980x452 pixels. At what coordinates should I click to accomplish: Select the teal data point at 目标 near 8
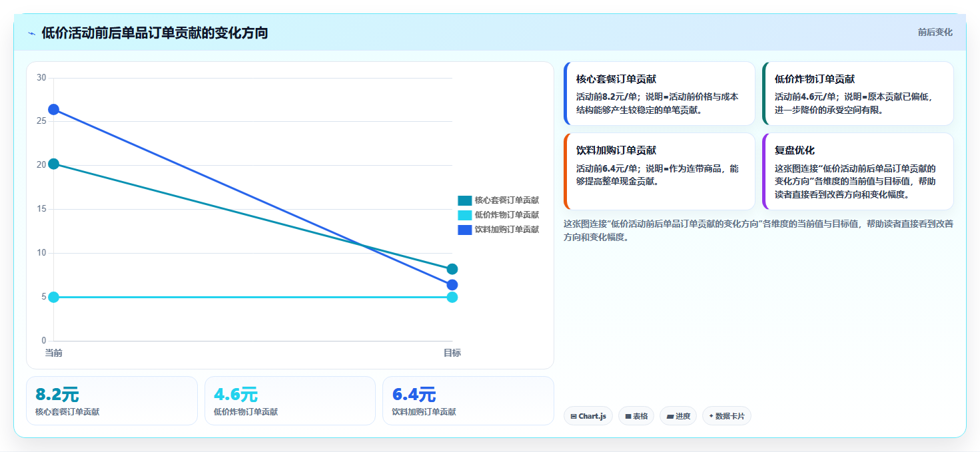(452, 269)
